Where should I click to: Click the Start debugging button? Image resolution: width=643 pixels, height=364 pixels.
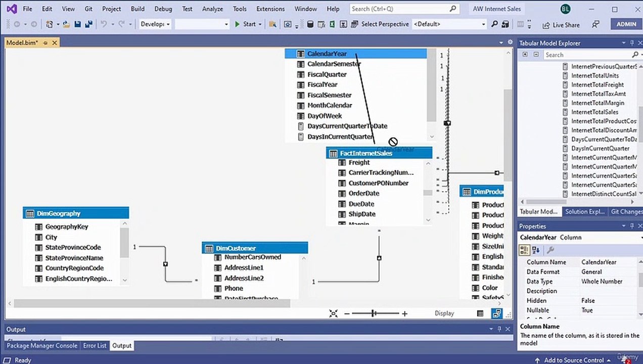pos(246,24)
